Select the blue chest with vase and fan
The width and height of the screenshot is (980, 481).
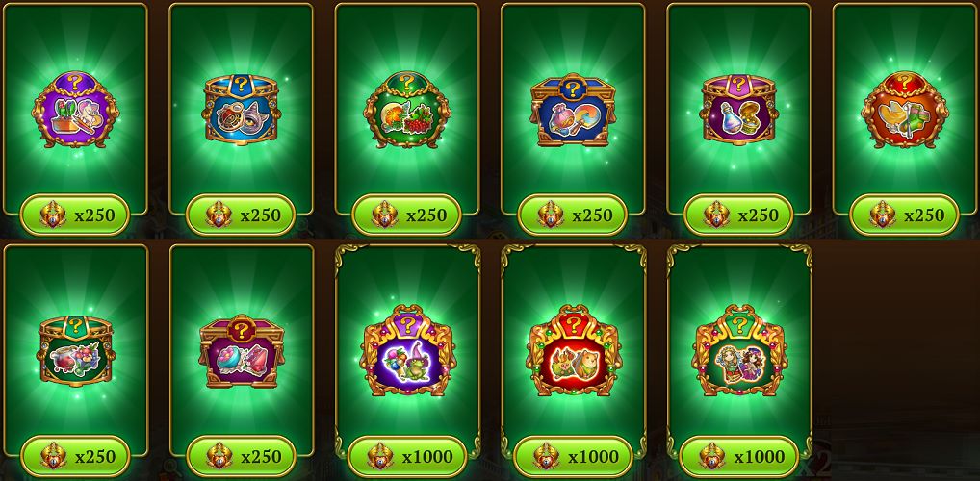click(x=573, y=110)
